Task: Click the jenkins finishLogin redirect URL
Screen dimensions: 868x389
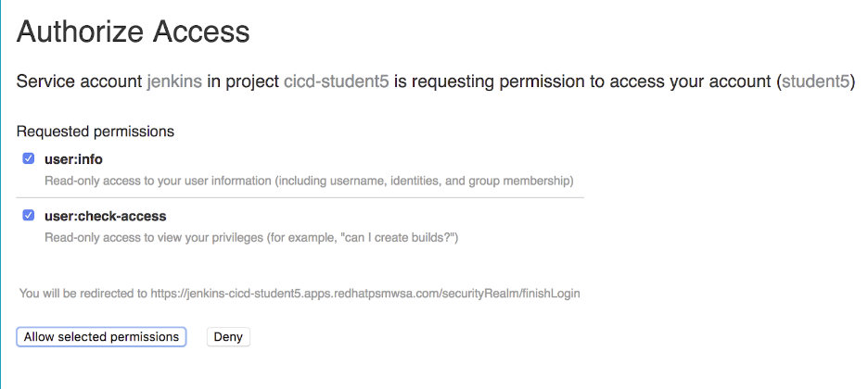Action: click(x=365, y=294)
